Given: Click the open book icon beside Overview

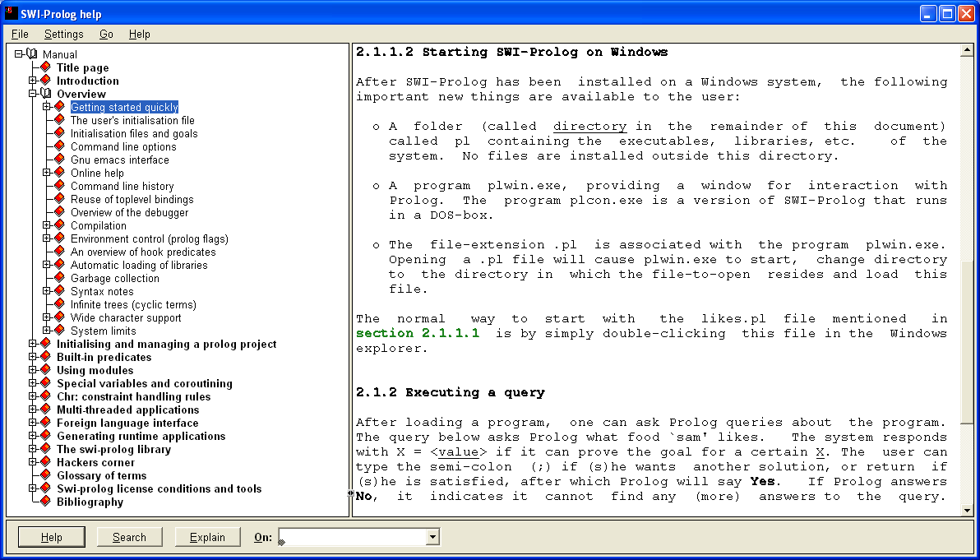Looking at the screenshot, I should click(47, 94).
